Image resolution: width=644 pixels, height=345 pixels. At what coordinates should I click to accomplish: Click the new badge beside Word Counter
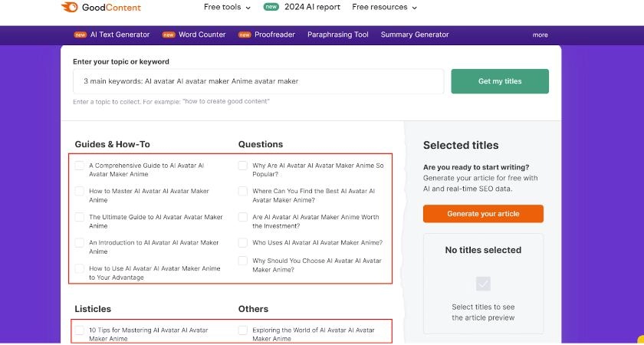[x=168, y=34]
